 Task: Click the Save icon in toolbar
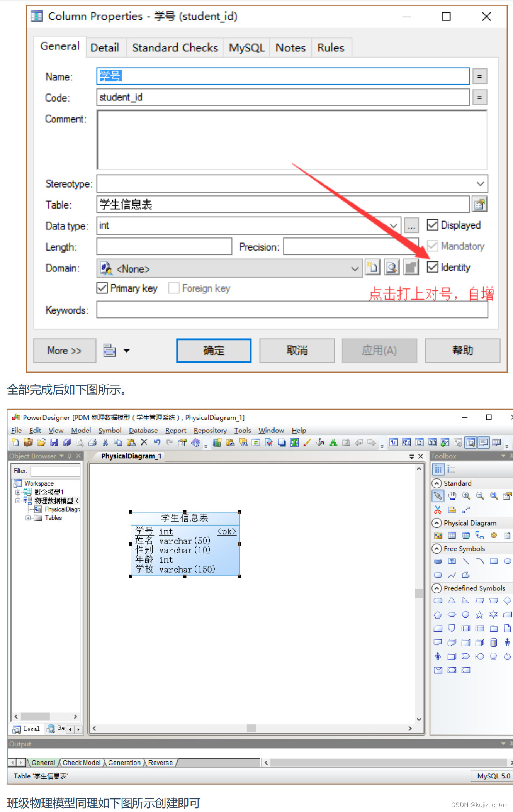(54, 442)
